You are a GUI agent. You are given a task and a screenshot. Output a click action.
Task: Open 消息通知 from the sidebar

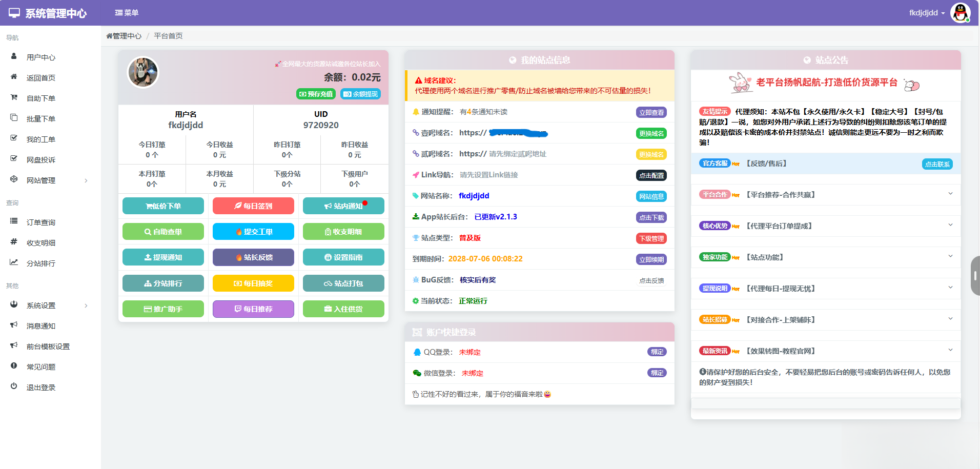point(41,325)
